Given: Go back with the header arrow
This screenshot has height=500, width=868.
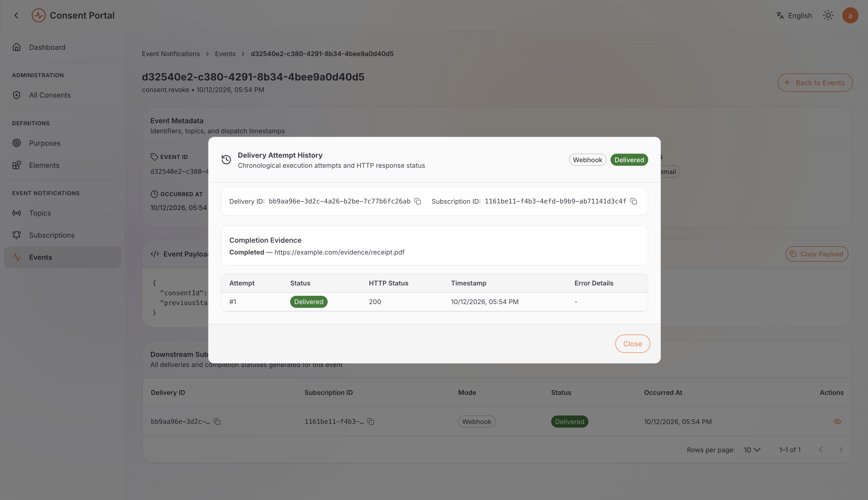Looking at the screenshot, I should [x=16, y=15].
